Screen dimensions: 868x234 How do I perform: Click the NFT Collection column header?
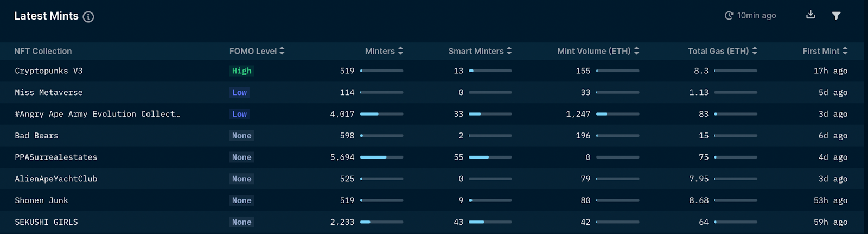pyautogui.click(x=43, y=51)
